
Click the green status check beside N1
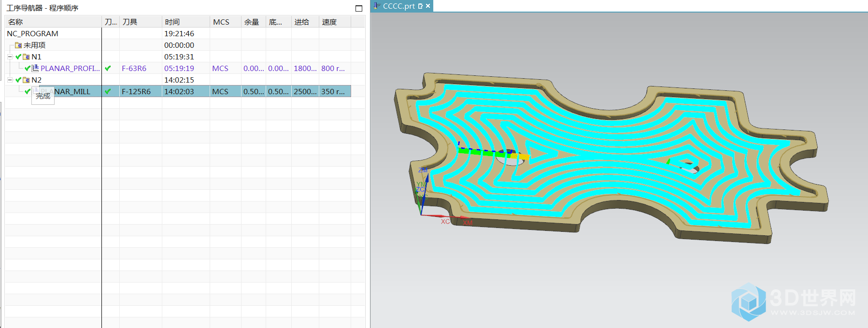coord(18,57)
